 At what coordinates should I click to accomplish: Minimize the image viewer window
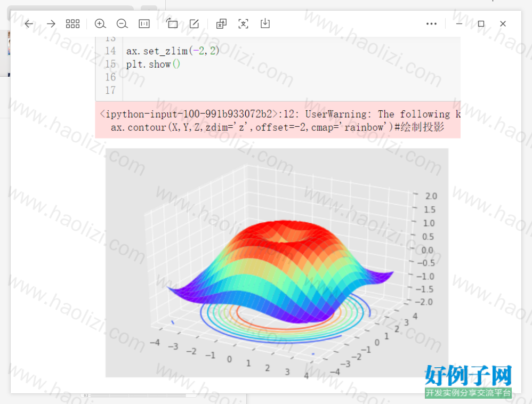pos(459,24)
